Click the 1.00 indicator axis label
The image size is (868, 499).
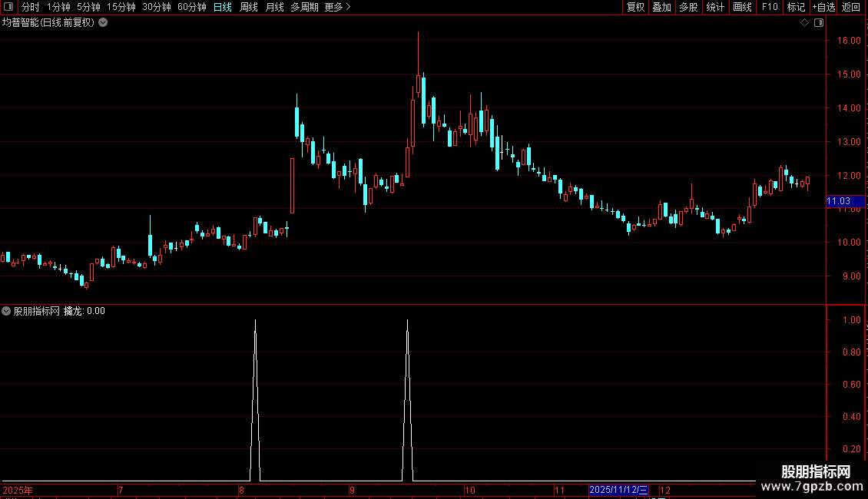pyautogui.click(x=851, y=320)
